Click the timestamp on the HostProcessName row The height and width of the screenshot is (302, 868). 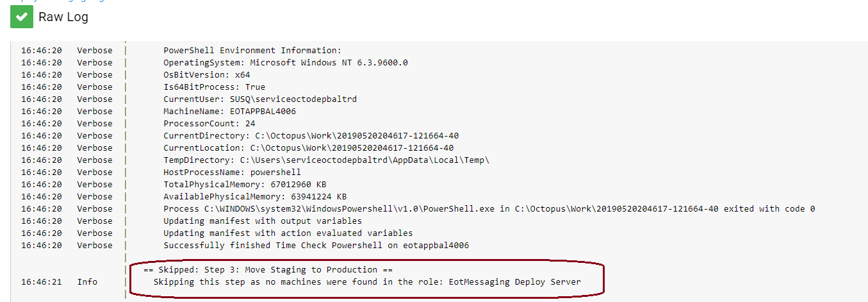(x=41, y=172)
